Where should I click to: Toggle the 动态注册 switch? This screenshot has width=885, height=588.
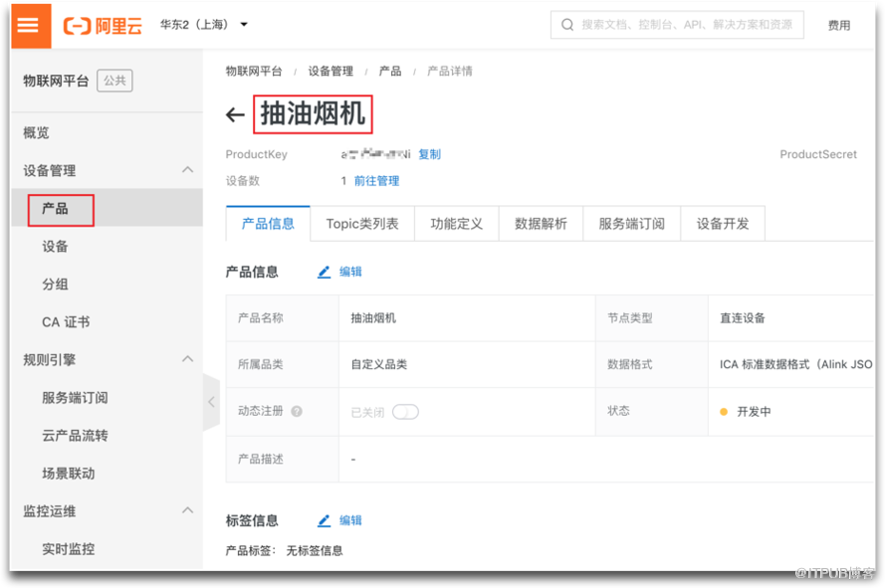(405, 412)
